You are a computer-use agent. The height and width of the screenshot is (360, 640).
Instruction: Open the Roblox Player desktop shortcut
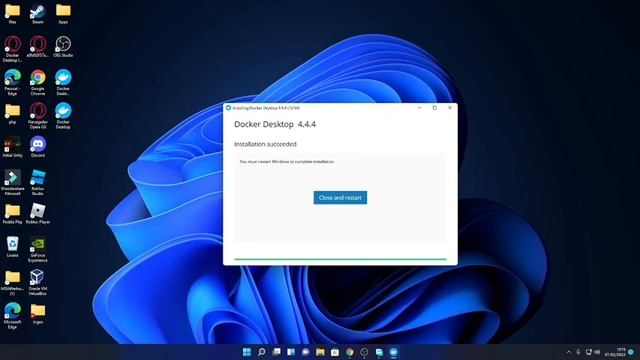(38, 213)
